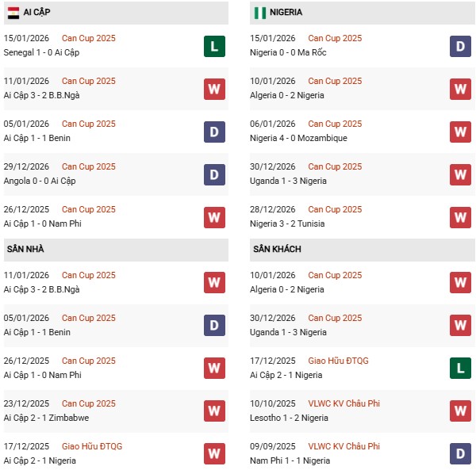
Task: Click the D badge for Nam Phi 1-1 Nigeria
Action: [460, 454]
